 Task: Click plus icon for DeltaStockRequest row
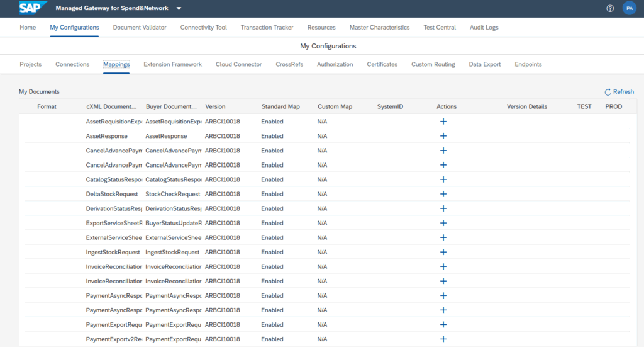point(443,194)
